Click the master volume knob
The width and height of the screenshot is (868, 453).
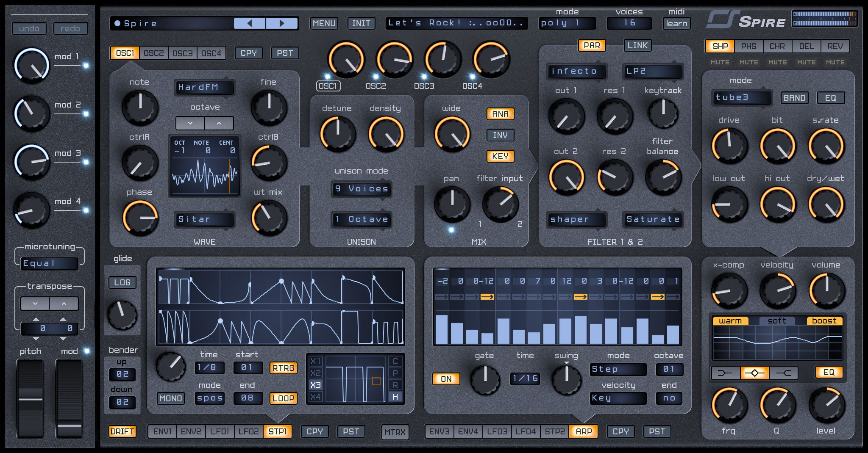click(826, 290)
